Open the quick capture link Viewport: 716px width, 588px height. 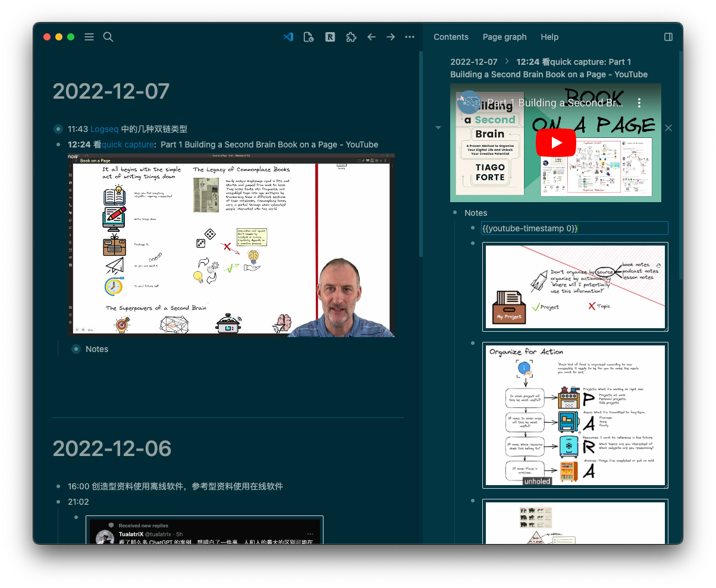tap(128, 144)
